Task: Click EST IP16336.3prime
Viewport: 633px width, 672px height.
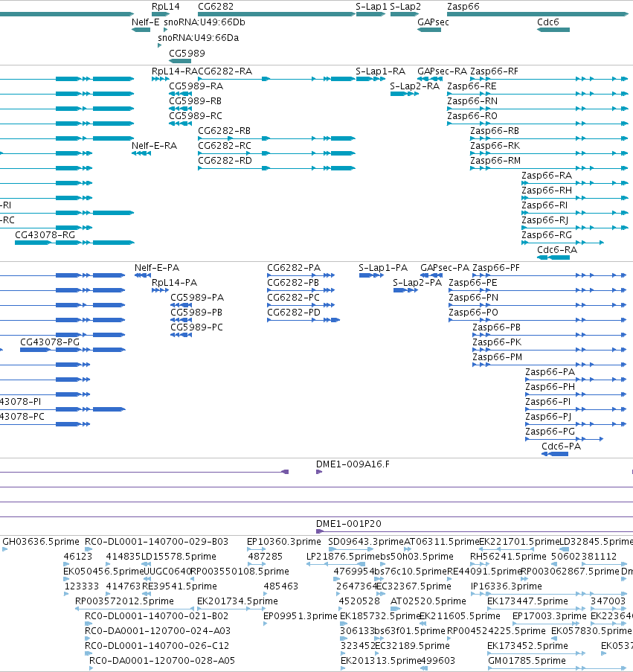Action: pos(507,586)
